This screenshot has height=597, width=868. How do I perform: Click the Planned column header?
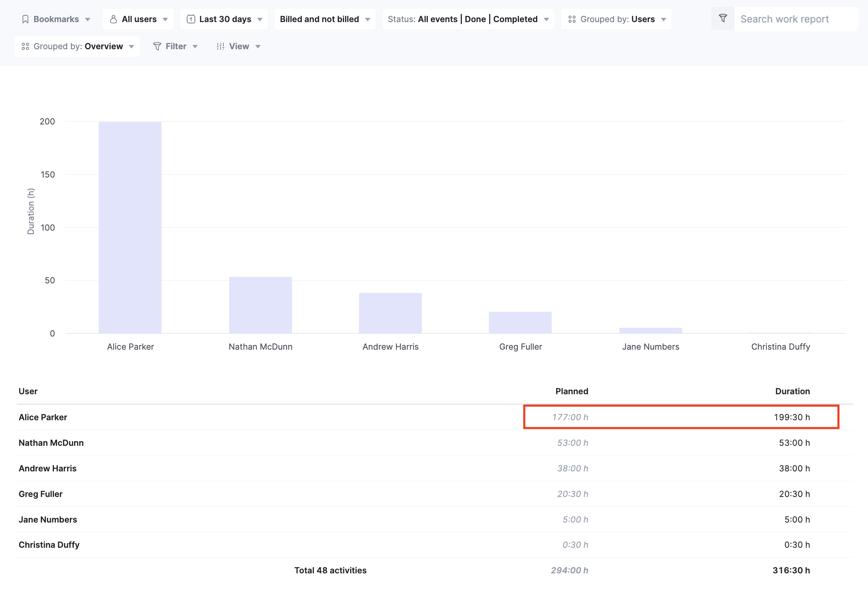(x=572, y=391)
